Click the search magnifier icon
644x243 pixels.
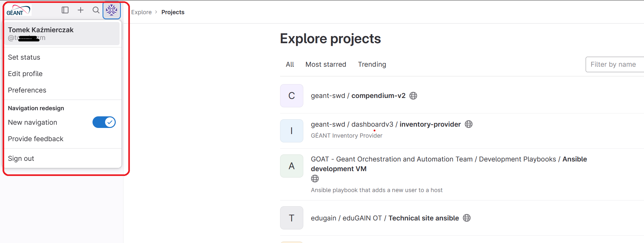pyautogui.click(x=96, y=10)
